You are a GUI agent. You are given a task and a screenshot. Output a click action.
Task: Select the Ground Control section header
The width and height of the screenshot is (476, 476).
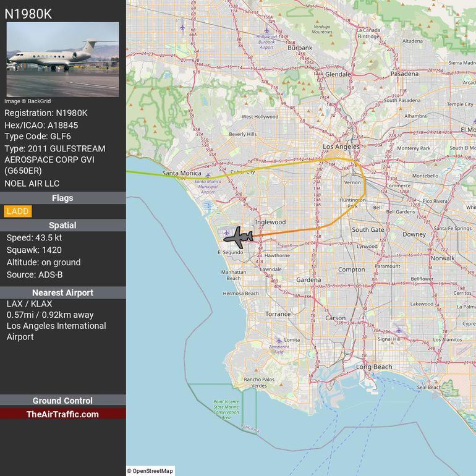62,401
